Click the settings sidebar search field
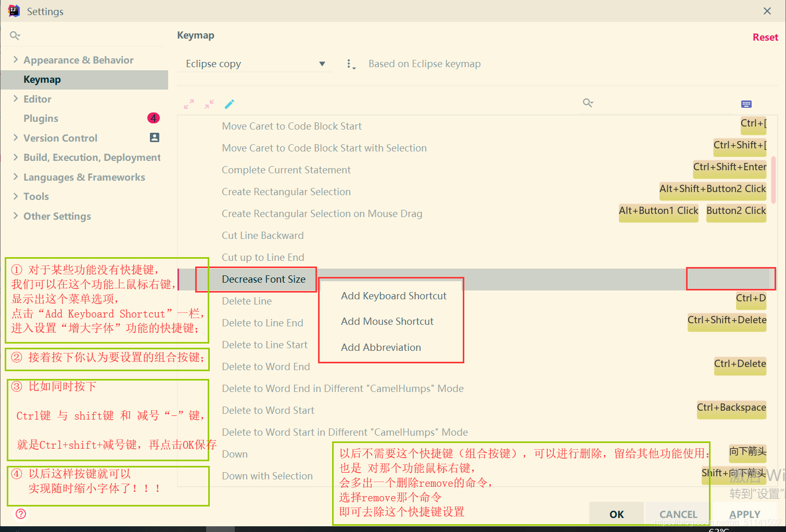Screen dimensions: 786x532 coord(86,35)
